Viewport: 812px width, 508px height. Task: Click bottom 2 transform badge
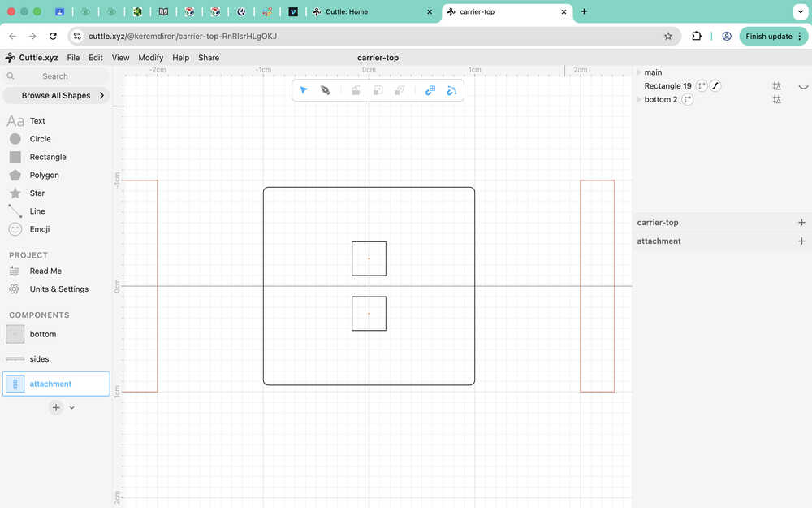pos(688,99)
